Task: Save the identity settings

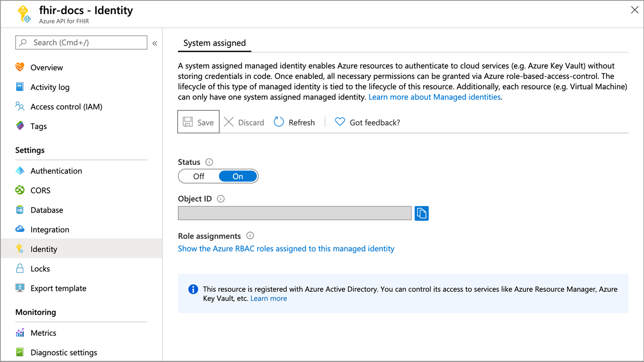Action: tap(199, 122)
